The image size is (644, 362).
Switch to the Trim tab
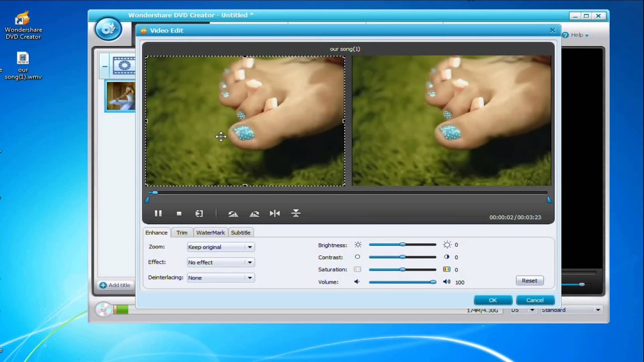(x=182, y=233)
